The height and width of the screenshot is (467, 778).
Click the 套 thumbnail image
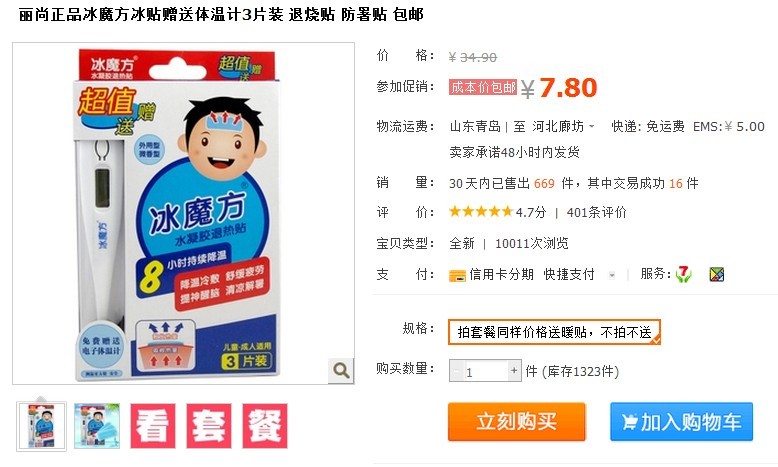coord(209,426)
